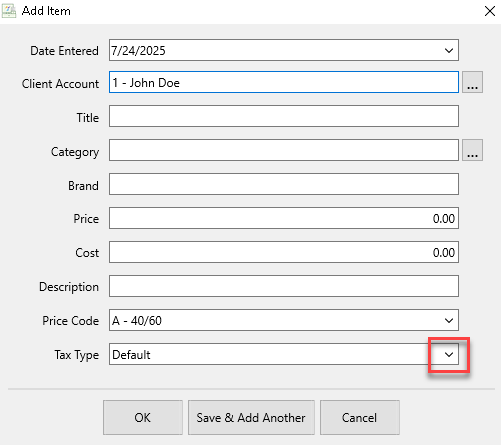Viewport: 501px width, 445px height.
Task: Click the Price Code label
Action: tap(70, 321)
